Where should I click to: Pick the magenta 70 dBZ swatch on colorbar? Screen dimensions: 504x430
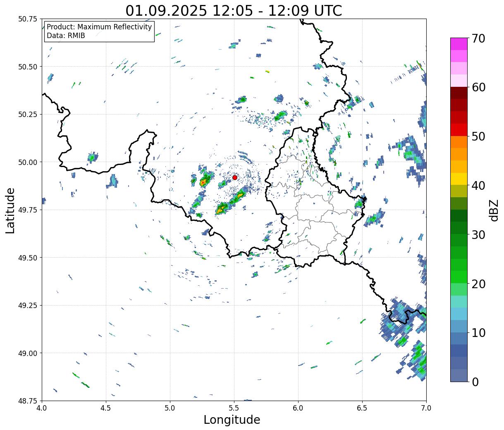(459, 44)
